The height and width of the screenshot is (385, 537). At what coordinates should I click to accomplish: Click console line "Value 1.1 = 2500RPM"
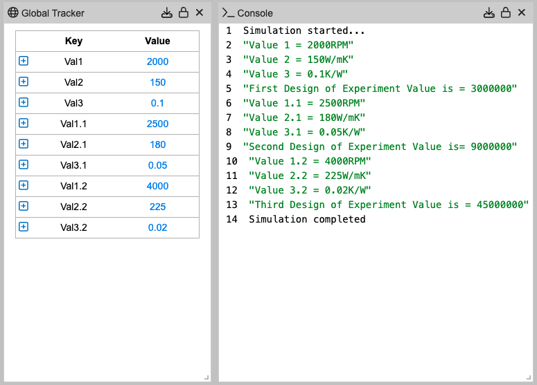pos(304,103)
